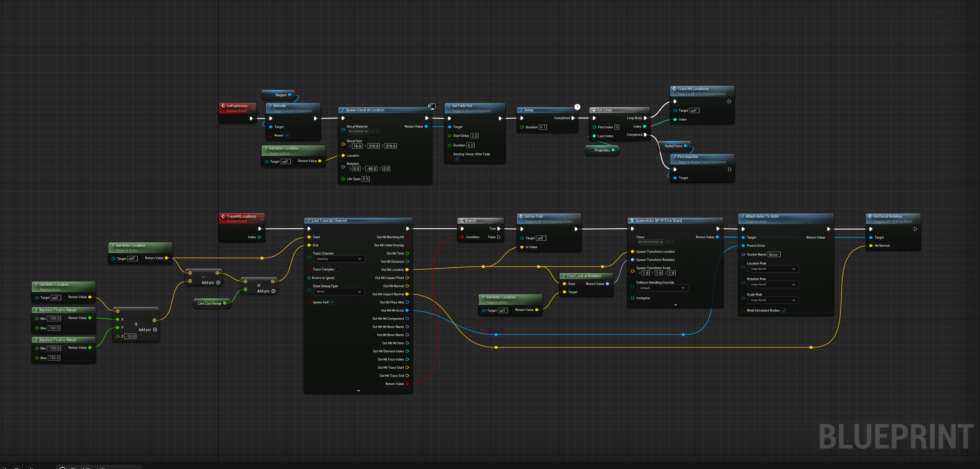Click the Fire Impulse node title
Viewport: 980px width, 469px height.
coord(687,157)
